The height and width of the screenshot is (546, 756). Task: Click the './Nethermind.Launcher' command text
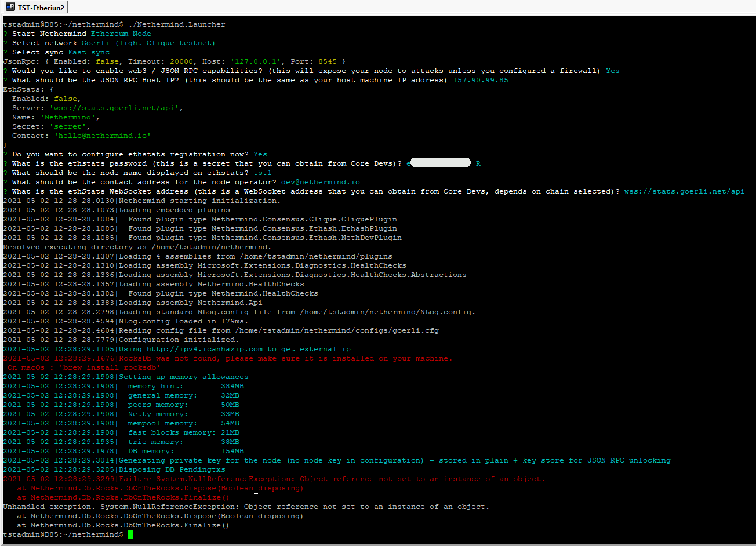tap(177, 24)
